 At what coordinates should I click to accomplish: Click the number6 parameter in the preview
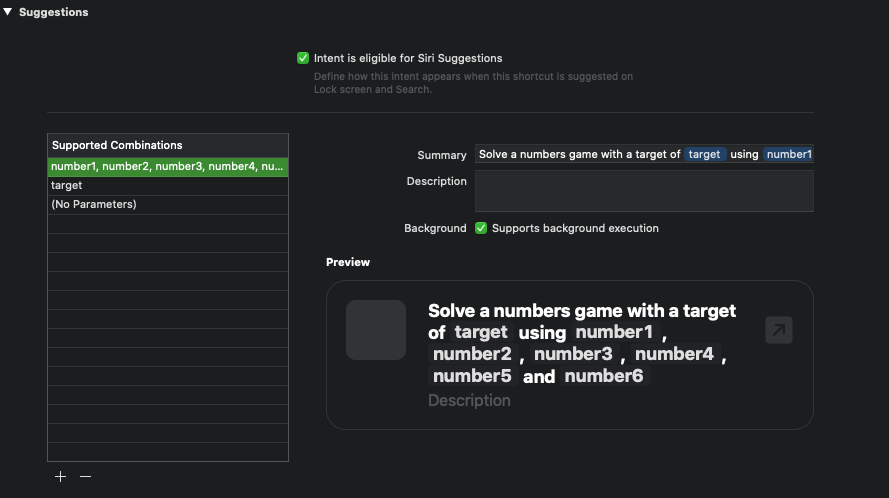point(604,376)
